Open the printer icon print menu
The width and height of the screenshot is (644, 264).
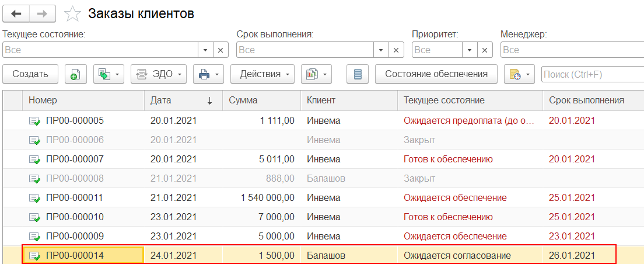tap(208, 74)
